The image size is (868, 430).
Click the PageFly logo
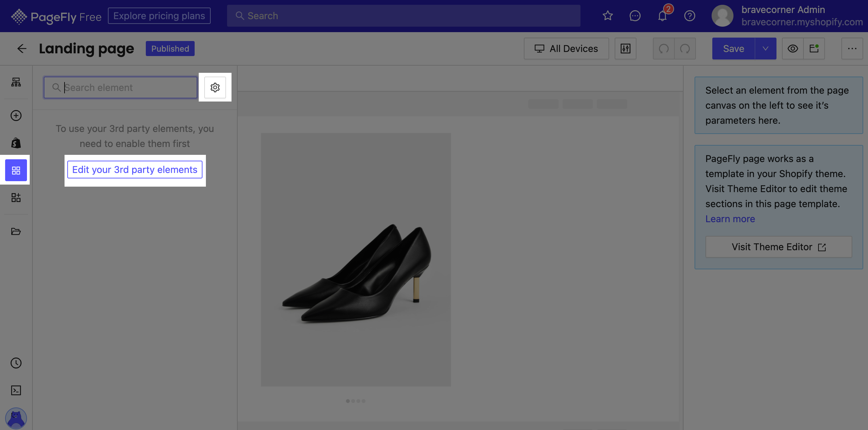click(56, 16)
